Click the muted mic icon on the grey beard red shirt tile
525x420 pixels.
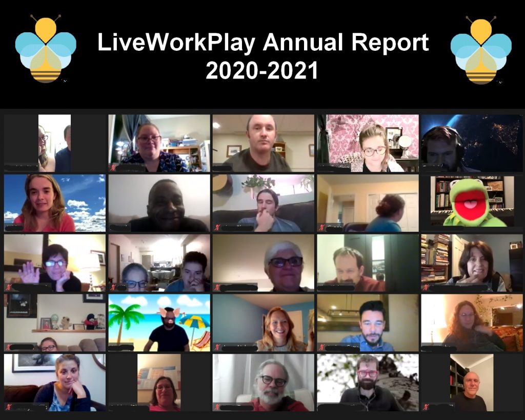click(217, 407)
